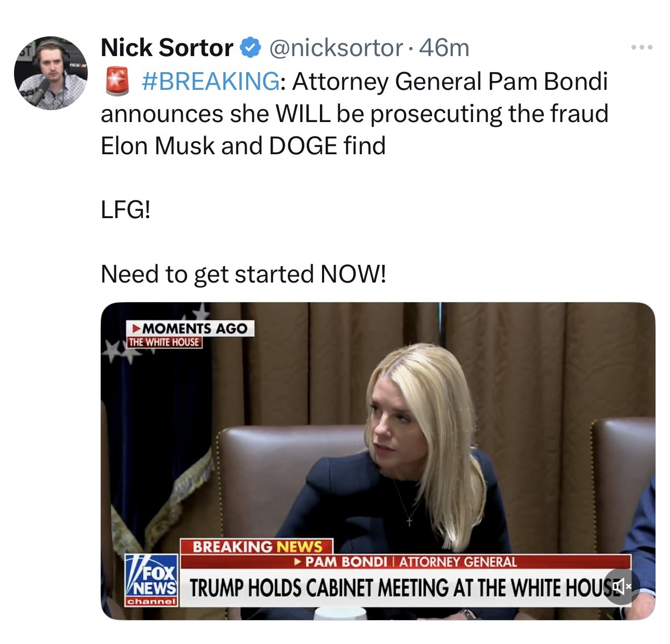Click the 46m timestamp
Image resolution: width=670 pixels, height=644 pixels.
point(444,48)
